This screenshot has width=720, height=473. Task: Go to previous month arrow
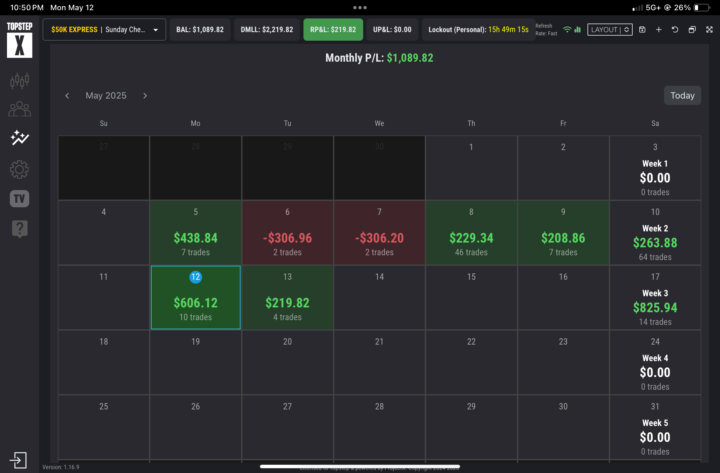pyautogui.click(x=67, y=96)
